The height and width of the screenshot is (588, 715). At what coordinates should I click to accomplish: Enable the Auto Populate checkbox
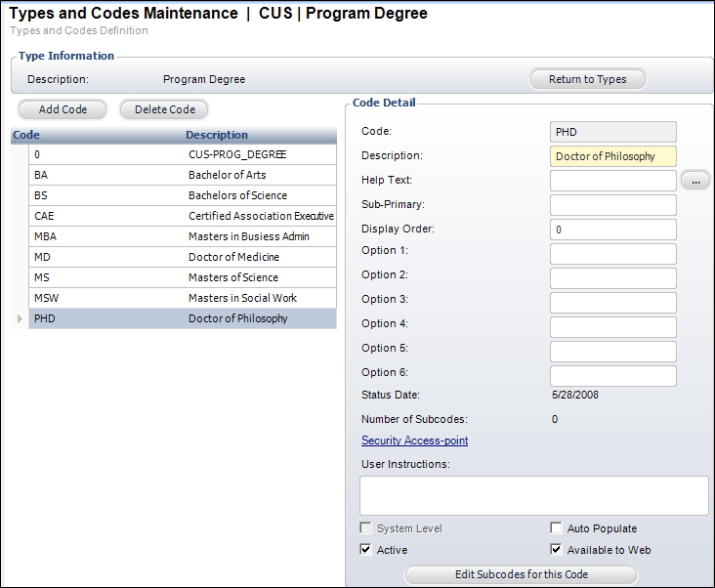pos(556,527)
